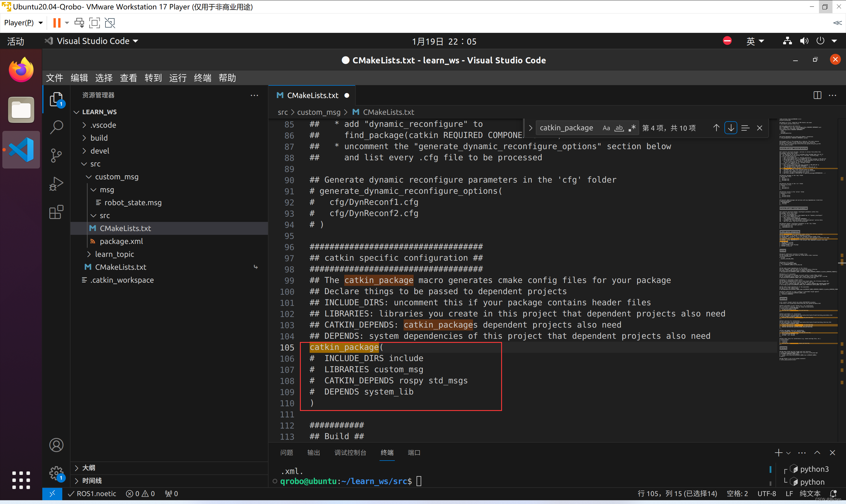
Task: Toggle find in selection
Action: point(746,128)
